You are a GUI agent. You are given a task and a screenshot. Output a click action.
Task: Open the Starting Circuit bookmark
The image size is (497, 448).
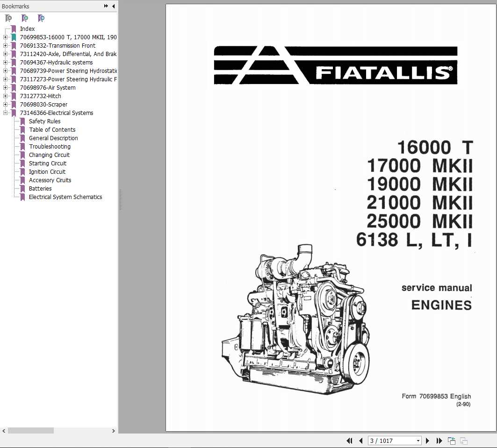click(48, 163)
